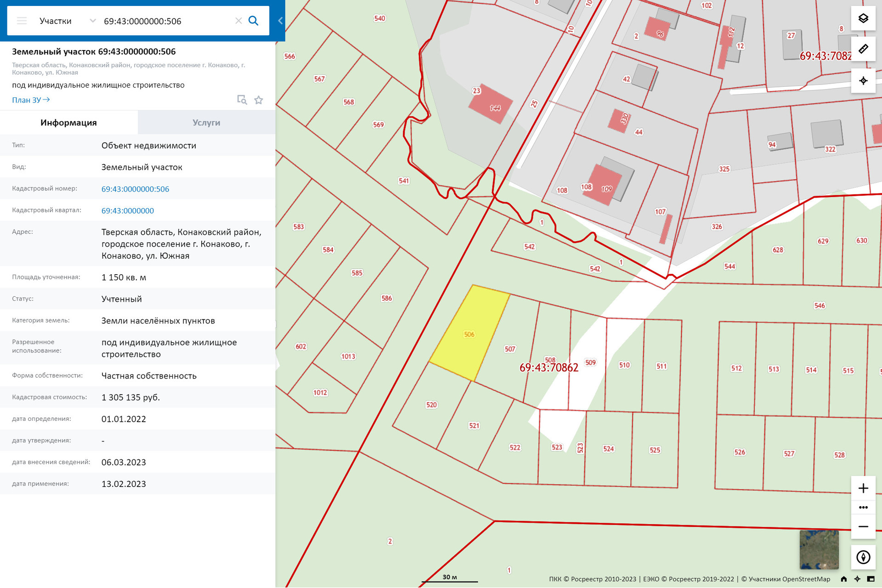Open the План ЗУ link
Viewport: 882px width, 588px height.
[x=31, y=100]
